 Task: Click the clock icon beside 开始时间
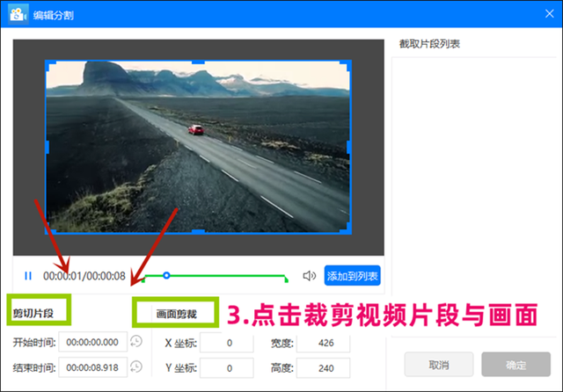(135, 342)
